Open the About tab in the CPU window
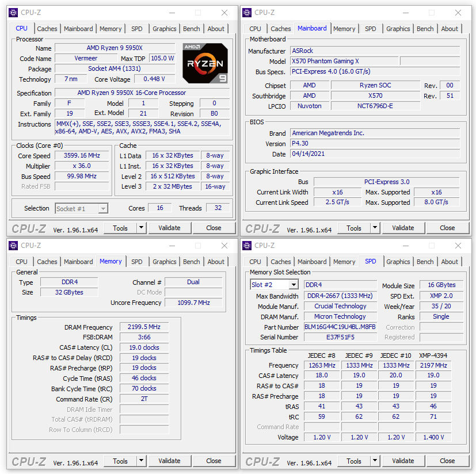 (216, 29)
